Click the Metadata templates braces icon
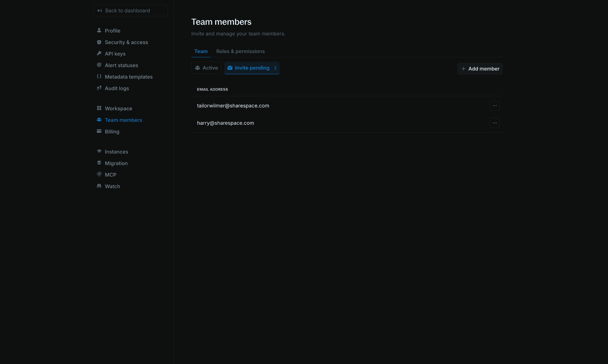The height and width of the screenshot is (364, 608). coord(99,77)
